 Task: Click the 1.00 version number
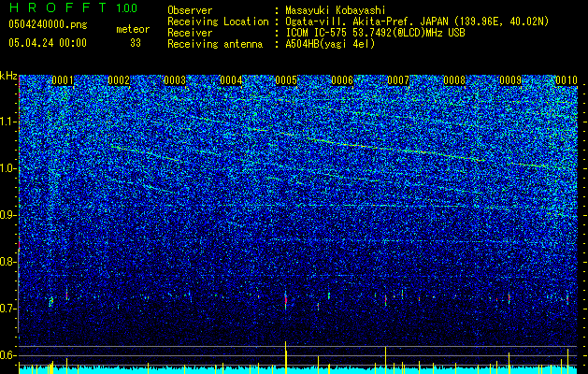tap(126, 7)
